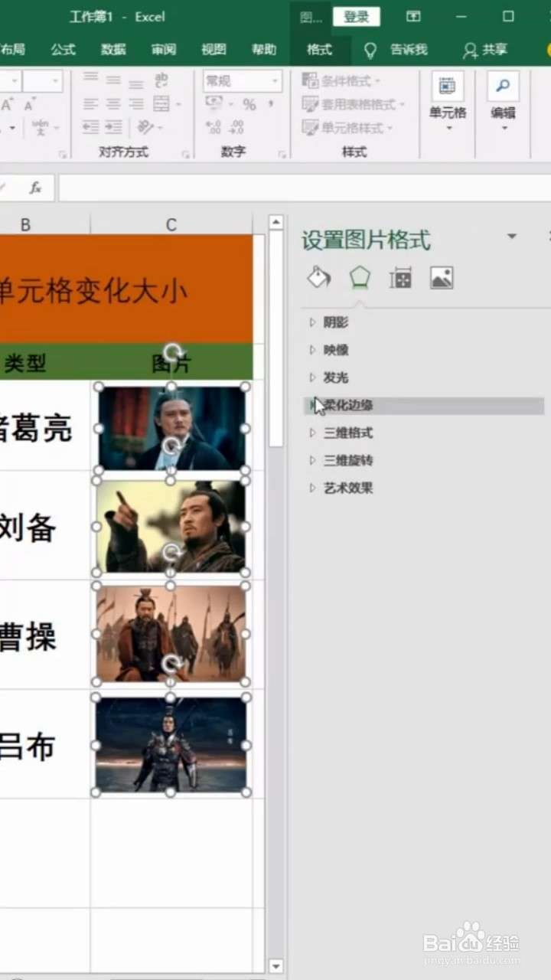Viewport: 551px width, 980px height.
Task: Click the 曹操 row picture
Action: pyautogui.click(x=171, y=634)
